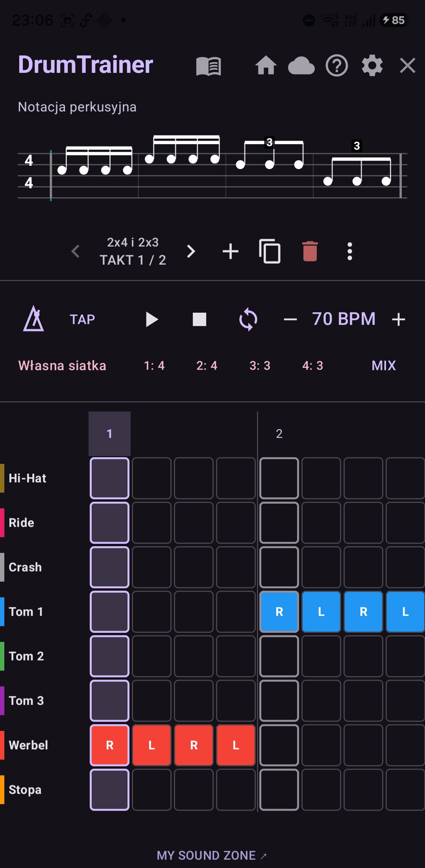425x868 pixels.
Task: Toggle Ride cell on beat 2 first step
Action: coord(279,523)
